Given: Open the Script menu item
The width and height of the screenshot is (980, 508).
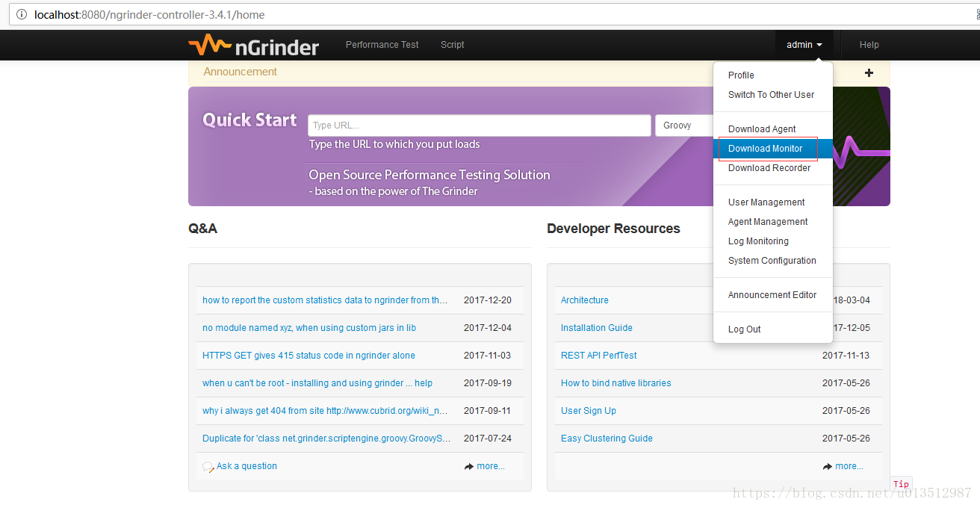Looking at the screenshot, I should pyautogui.click(x=452, y=45).
